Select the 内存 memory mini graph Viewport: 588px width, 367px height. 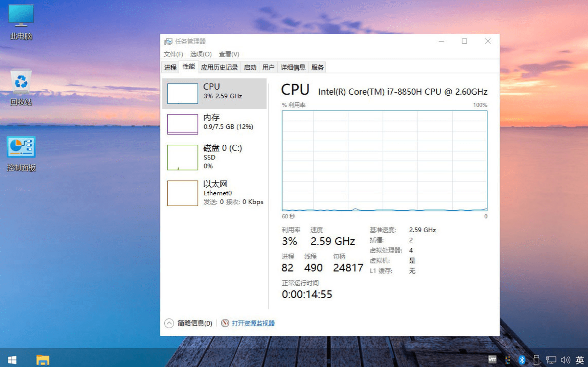[182, 124]
